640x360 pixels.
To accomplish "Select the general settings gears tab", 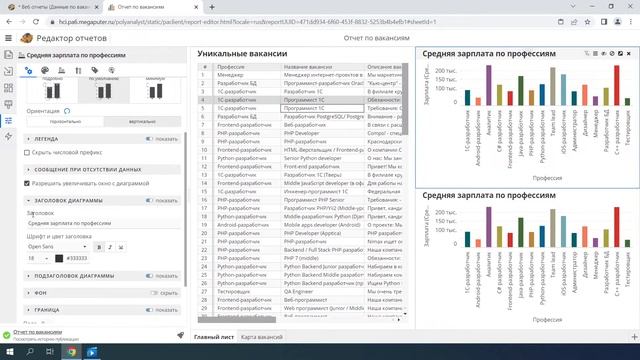I will [x=28, y=71].
